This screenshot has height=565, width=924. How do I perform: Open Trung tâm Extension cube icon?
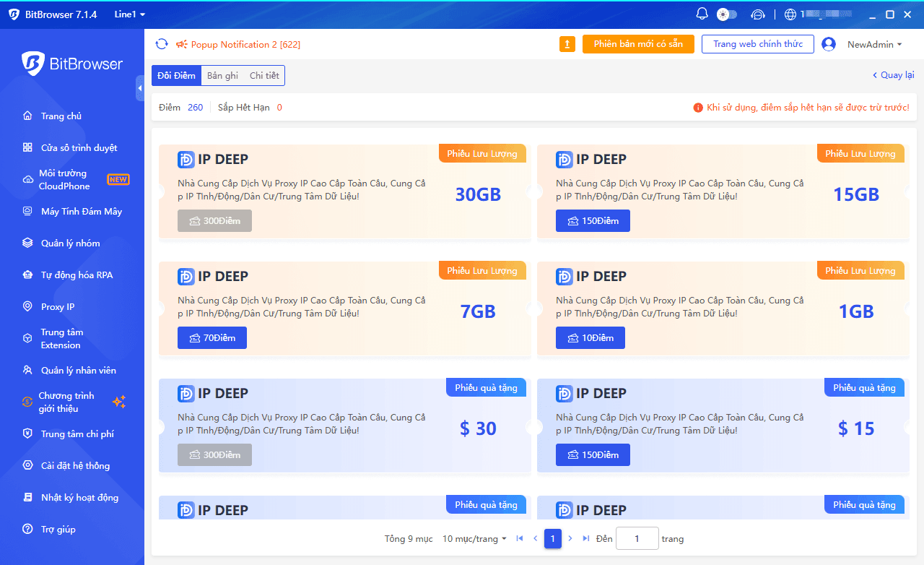pos(27,338)
